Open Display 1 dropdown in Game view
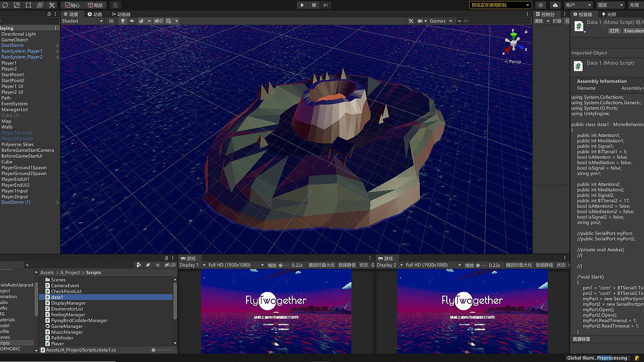This screenshot has height=362, width=644. [191, 265]
